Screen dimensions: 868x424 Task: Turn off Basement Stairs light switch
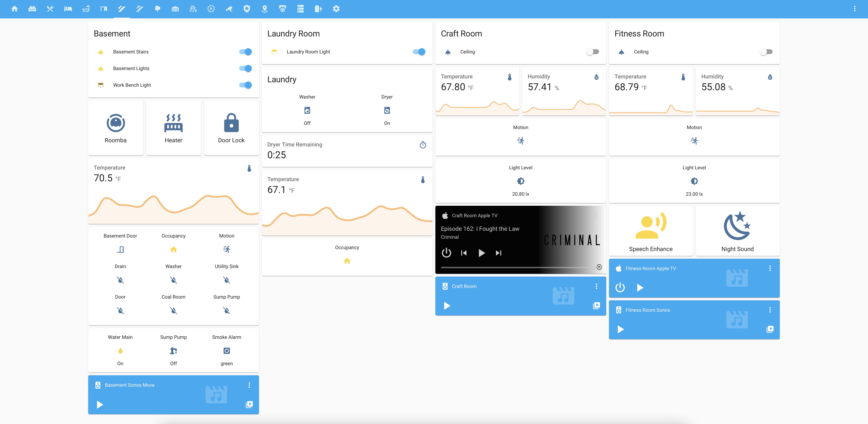coord(245,52)
